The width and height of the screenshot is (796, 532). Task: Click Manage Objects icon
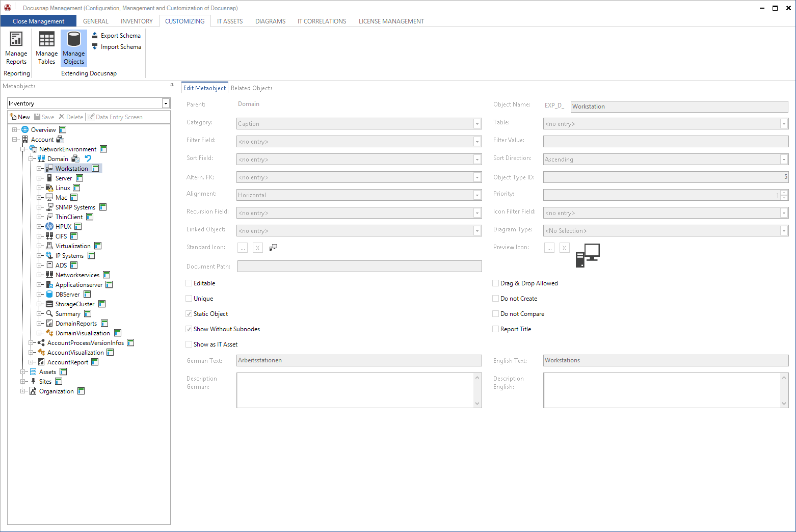click(x=74, y=39)
